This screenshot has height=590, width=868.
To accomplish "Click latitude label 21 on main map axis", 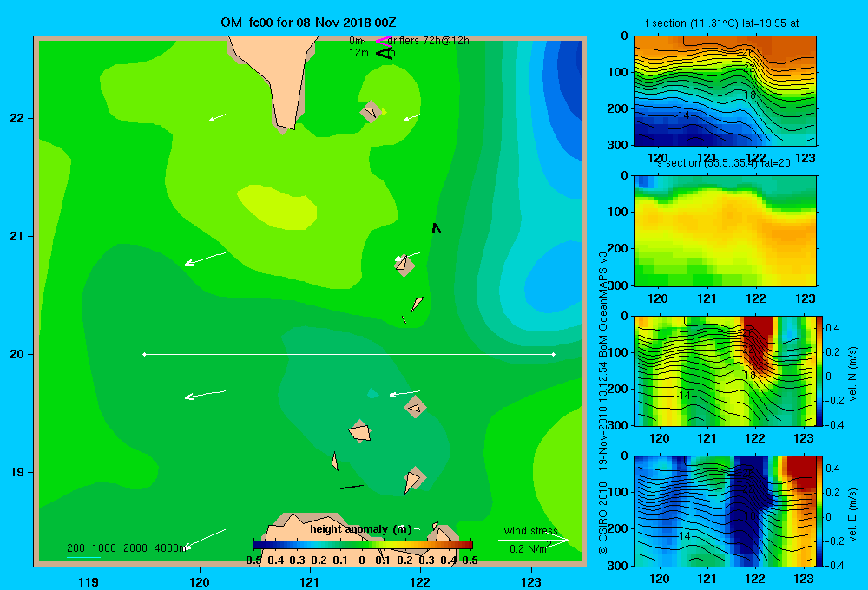I will [16, 236].
